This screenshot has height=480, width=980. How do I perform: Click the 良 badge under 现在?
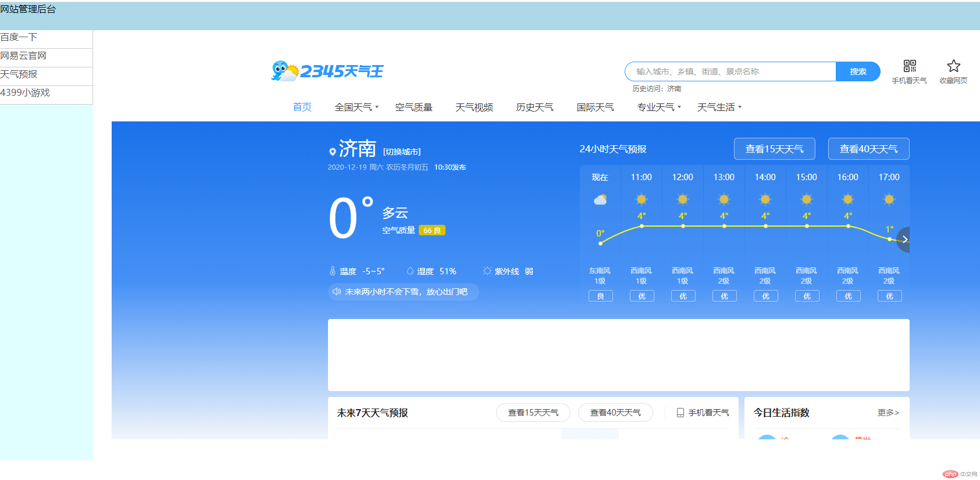click(x=600, y=296)
